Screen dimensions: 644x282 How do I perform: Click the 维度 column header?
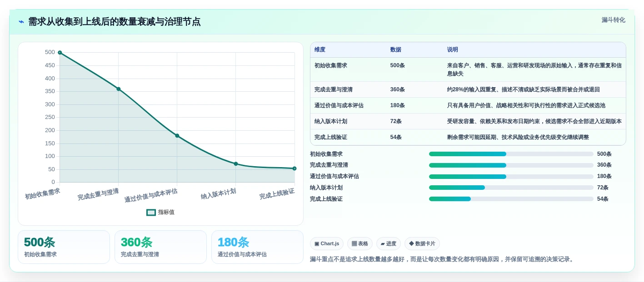(320, 49)
